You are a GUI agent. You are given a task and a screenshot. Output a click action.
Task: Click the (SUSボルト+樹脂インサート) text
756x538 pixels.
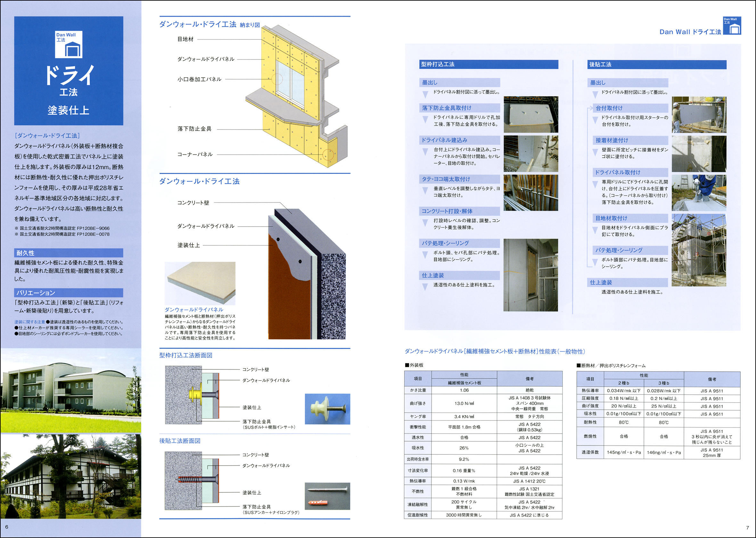269,427
